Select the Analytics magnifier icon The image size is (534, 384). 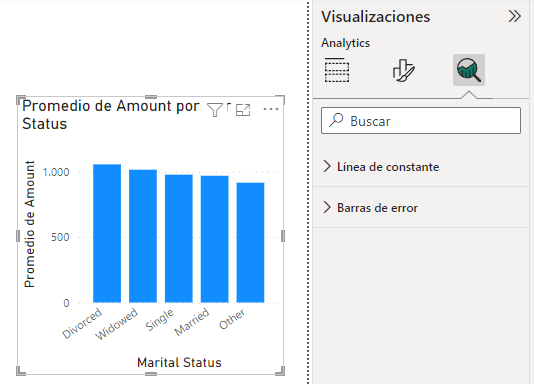pos(469,70)
